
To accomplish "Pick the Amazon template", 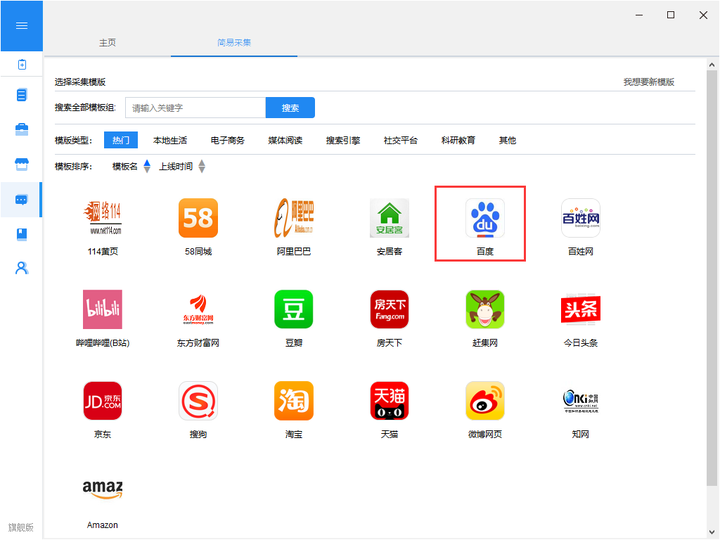I will click(x=102, y=502).
